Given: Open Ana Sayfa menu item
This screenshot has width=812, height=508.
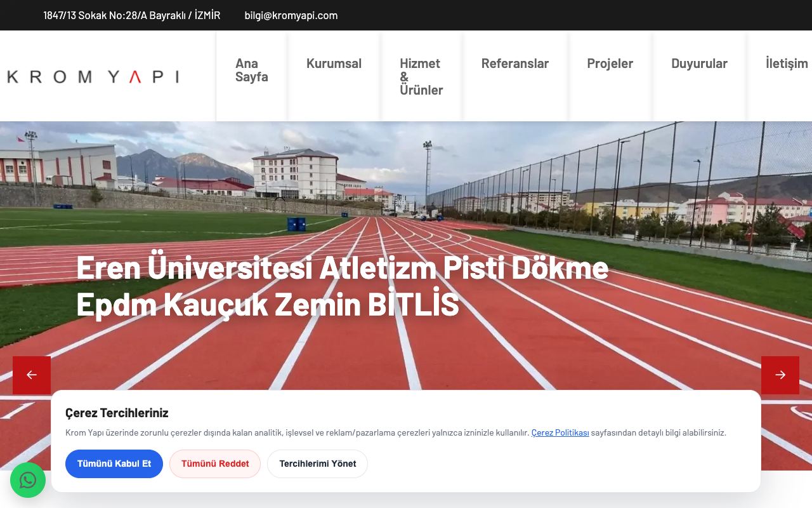Looking at the screenshot, I should [x=252, y=70].
